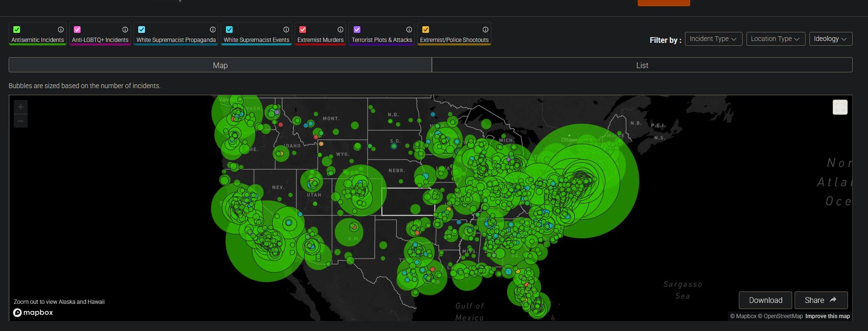Screen dimensions: 868x331
Task: Toggle Extremist/Police Shootouts checkbox
Action: coord(426,30)
